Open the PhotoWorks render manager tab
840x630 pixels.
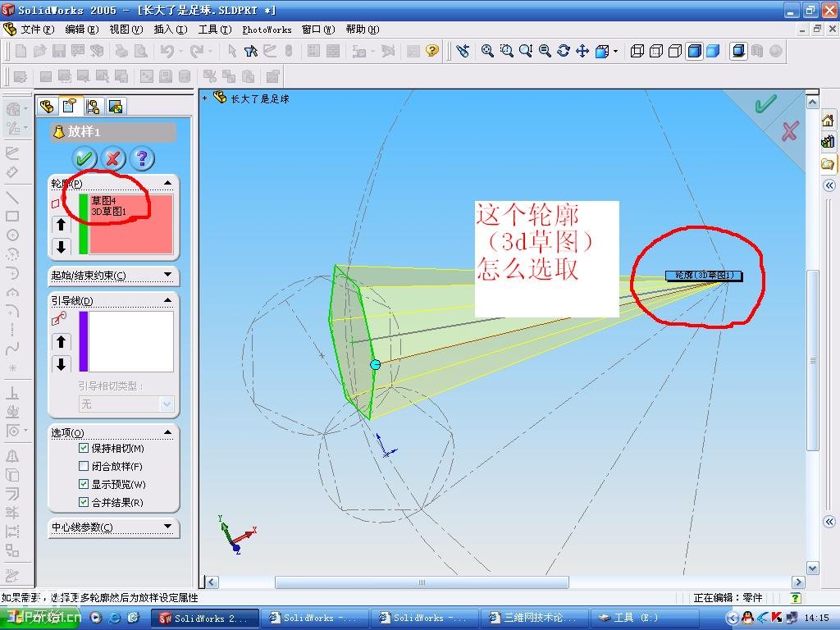(115, 106)
